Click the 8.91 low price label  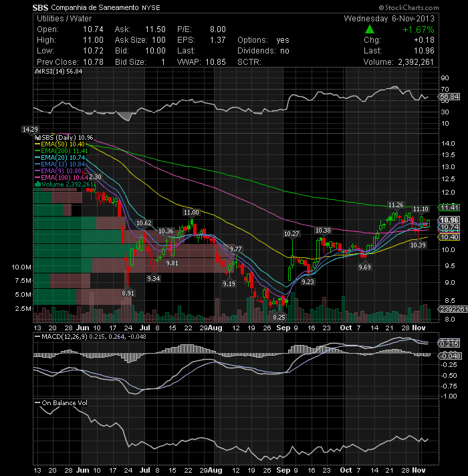pyautogui.click(x=128, y=293)
